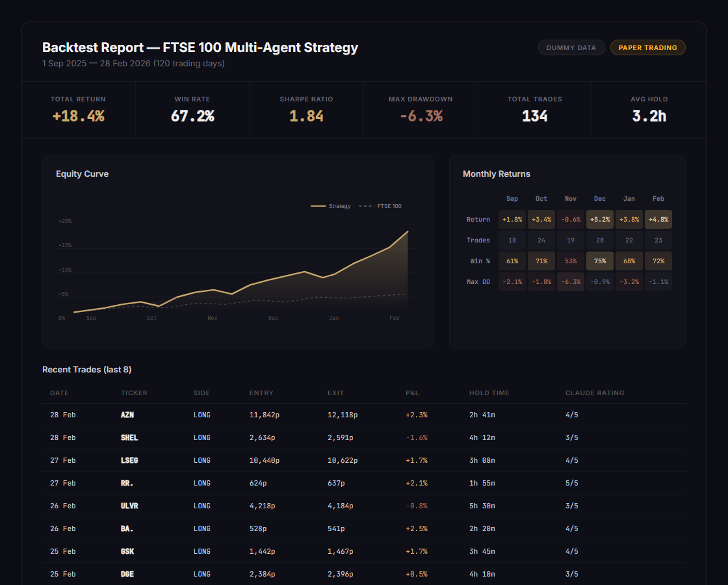Open the Equity Curve panel header
Viewport: 728px width, 585px height.
click(82, 174)
